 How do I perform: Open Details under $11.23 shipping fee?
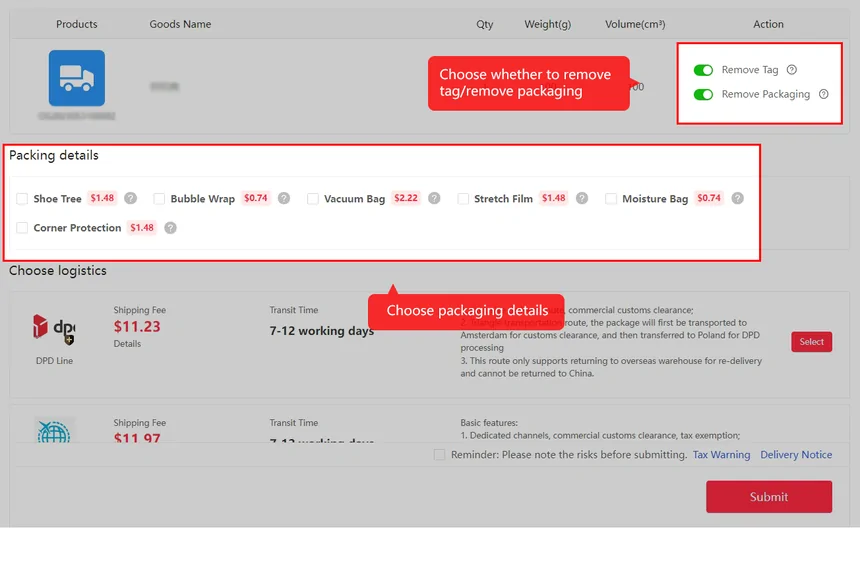click(x=127, y=344)
